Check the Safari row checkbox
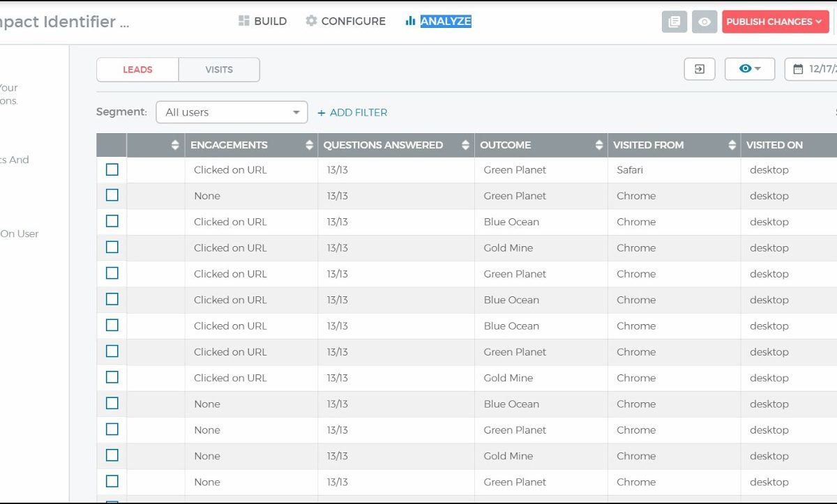The height and width of the screenshot is (504, 837). pyautogui.click(x=112, y=169)
